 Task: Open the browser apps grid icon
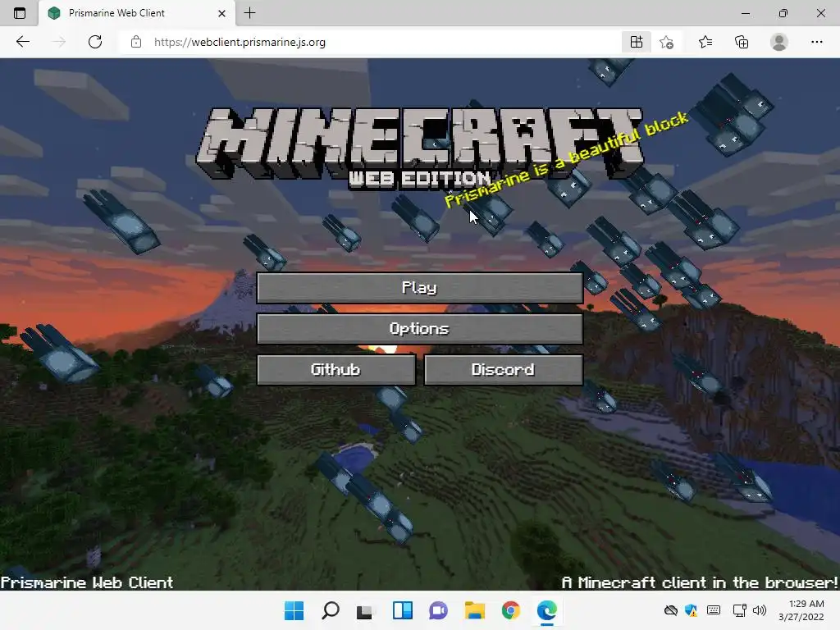(637, 42)
